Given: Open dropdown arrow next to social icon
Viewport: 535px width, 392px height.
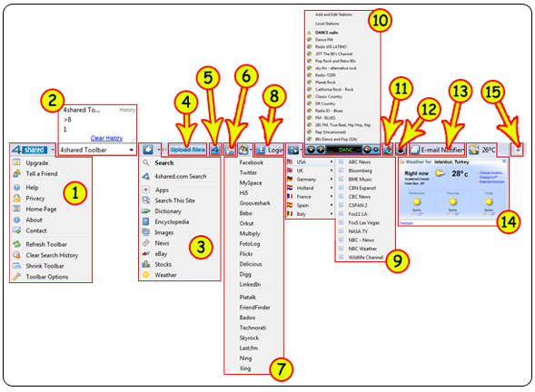Looking at the screenshot, I should [x=251, y=150].
